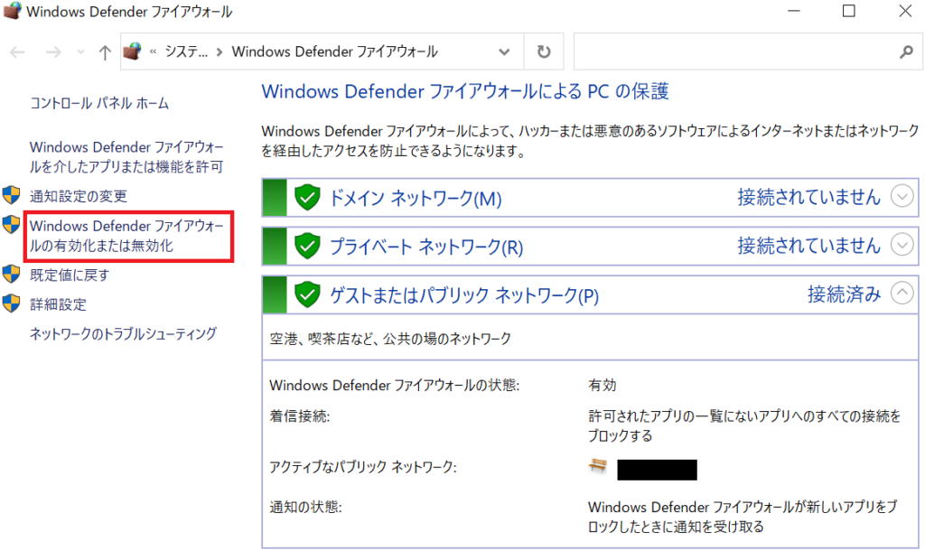
Task: Click the ファイアウォールによる PC の保護 page heading
Action: (x=465, y=91)
